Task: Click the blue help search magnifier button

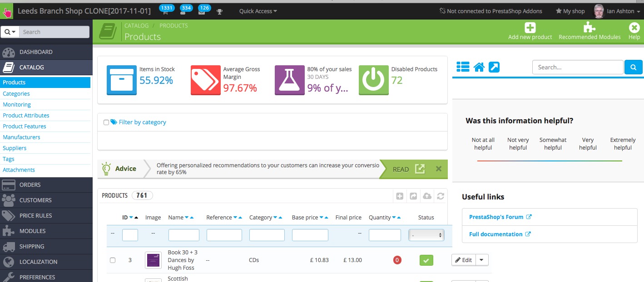Action: 634,67
